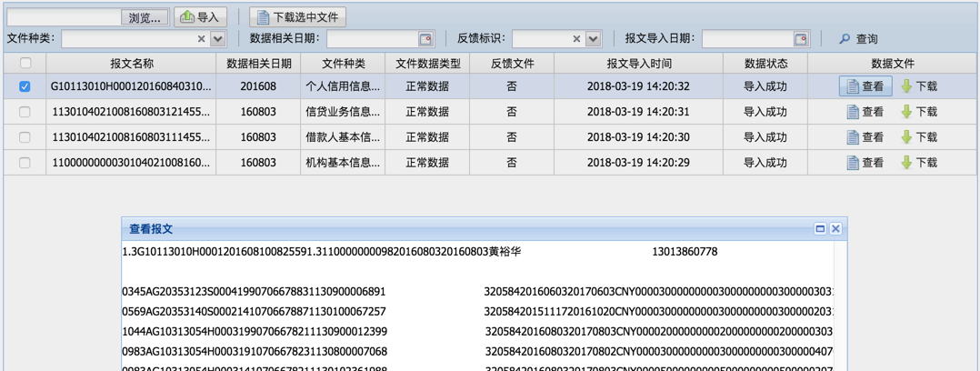
Task: Expand the 文件种类 dropdown arrow
Action: [x=217, y=39]
